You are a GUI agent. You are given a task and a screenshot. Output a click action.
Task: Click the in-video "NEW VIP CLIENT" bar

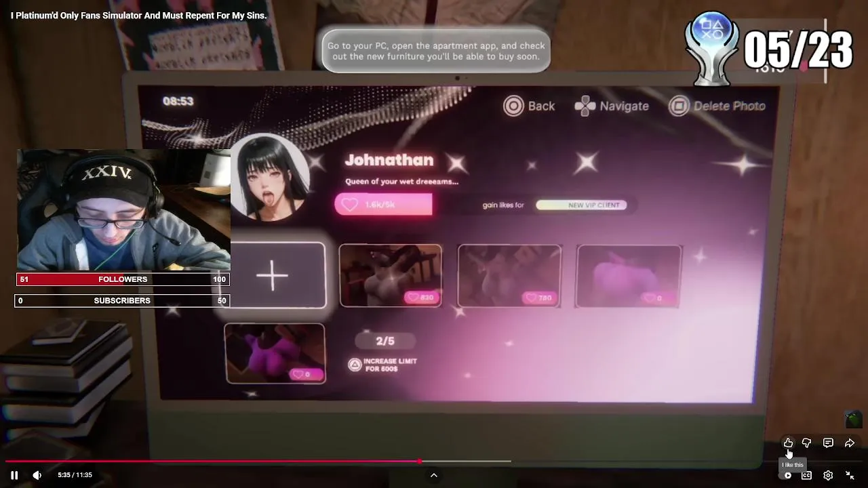(x=582, y=205)
